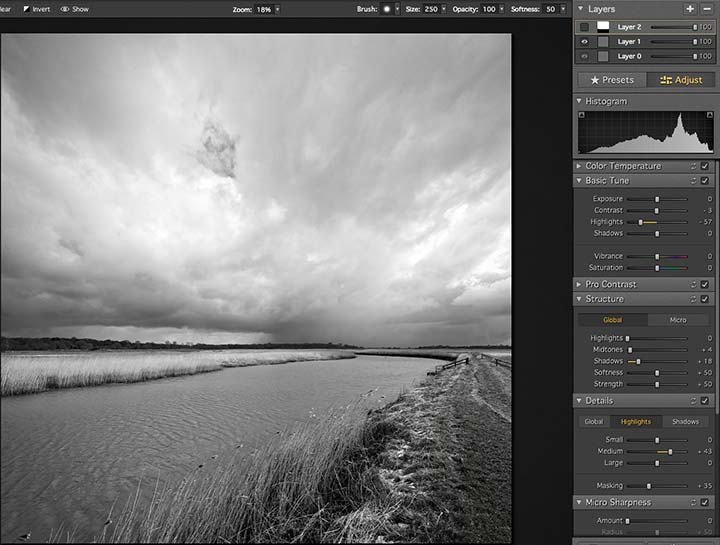Collapse the Details section

579,401
